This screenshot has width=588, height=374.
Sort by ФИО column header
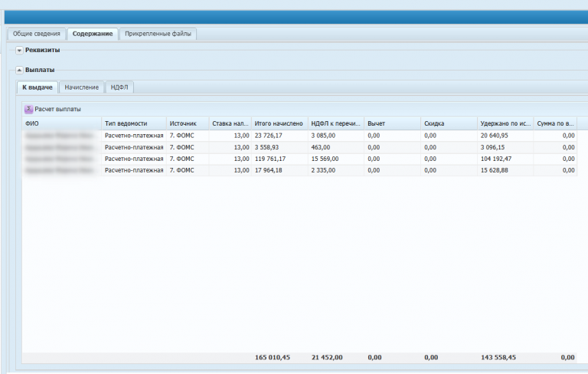[61, 123]
